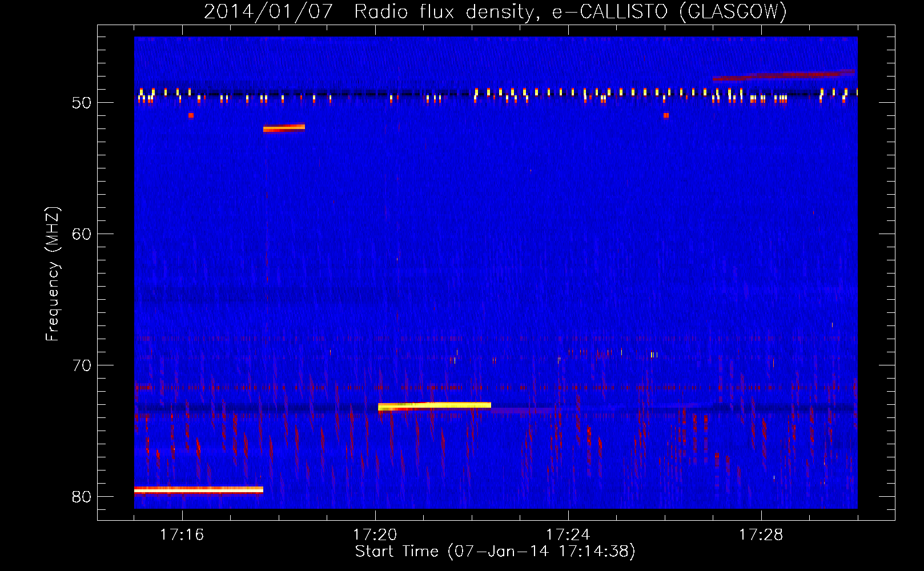Click the plot title "Radio flux density, e-CALLISTO (GLASGOW)"
Screen dimensions: 924x571
pyautogui.click(x=571, y=11)
